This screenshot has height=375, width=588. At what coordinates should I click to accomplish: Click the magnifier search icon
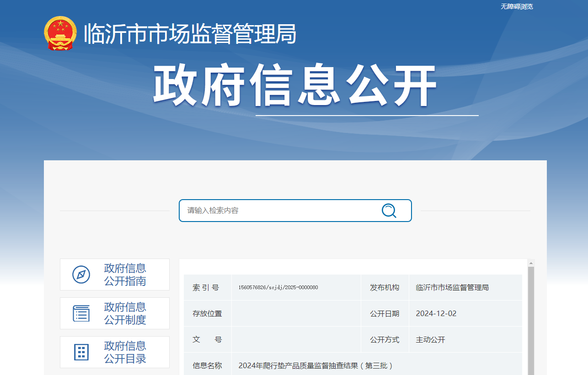pyautogui.click(x=389, y=211)
